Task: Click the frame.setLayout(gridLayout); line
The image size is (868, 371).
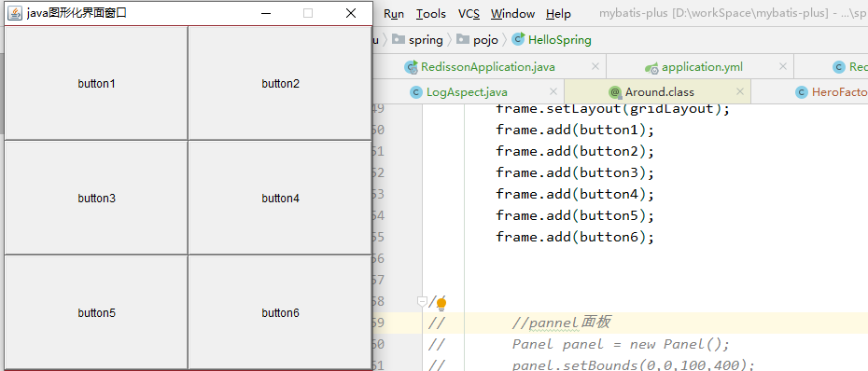Action: [613, 108]
